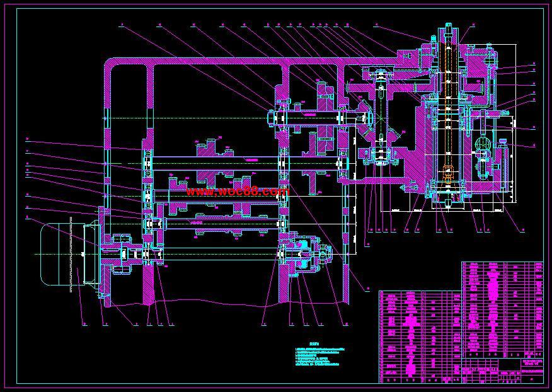The width and height of the screenshot is (552, 392).
Task: Select the spindle bottom end nose
Action: (448, 203)
